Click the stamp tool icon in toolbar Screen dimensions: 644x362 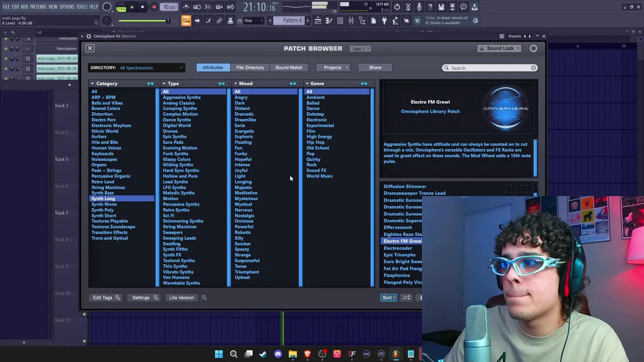click(x=230, y=21)
